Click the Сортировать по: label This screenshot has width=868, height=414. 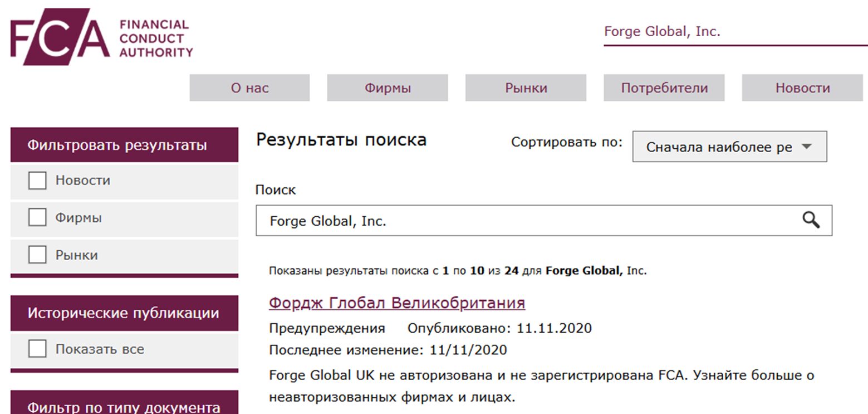tap(567, 142)
